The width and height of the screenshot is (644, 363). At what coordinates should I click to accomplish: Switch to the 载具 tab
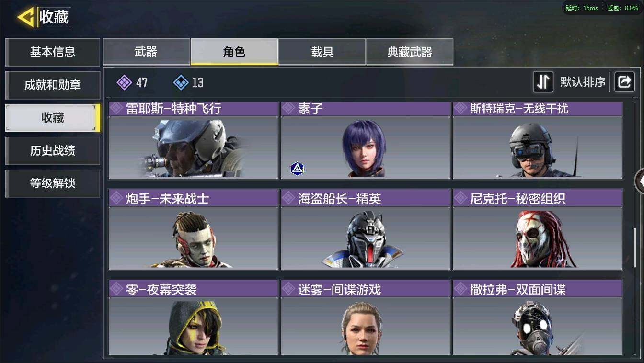322,52
